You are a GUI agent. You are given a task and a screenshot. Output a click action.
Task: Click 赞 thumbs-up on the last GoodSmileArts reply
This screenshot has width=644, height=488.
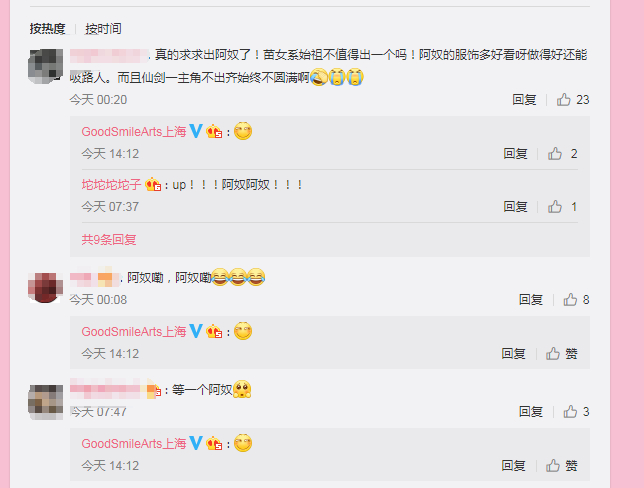pos(561,466)
